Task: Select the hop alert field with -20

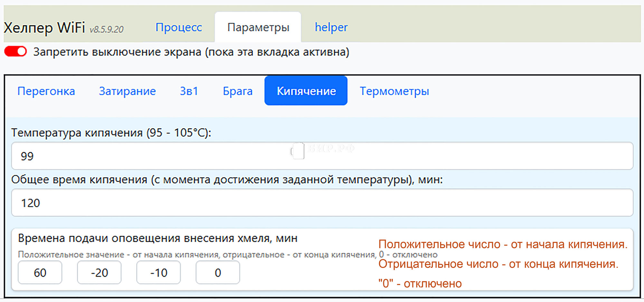Action: pos(99,273)
